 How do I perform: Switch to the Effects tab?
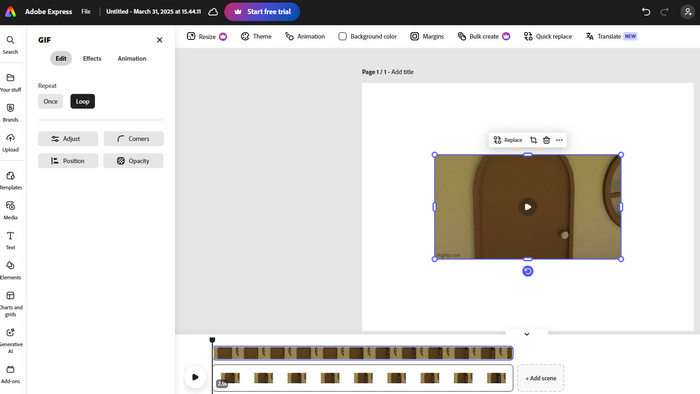tap(92, 58)
